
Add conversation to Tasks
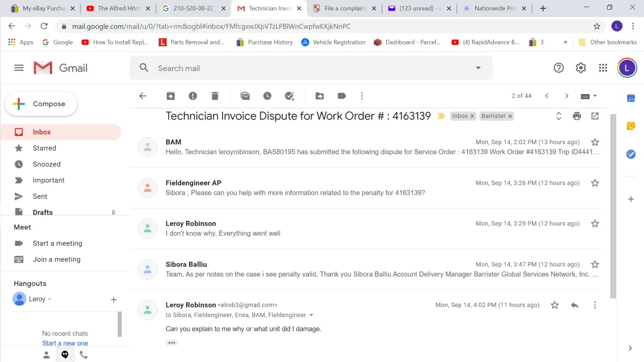click(289, 96)
